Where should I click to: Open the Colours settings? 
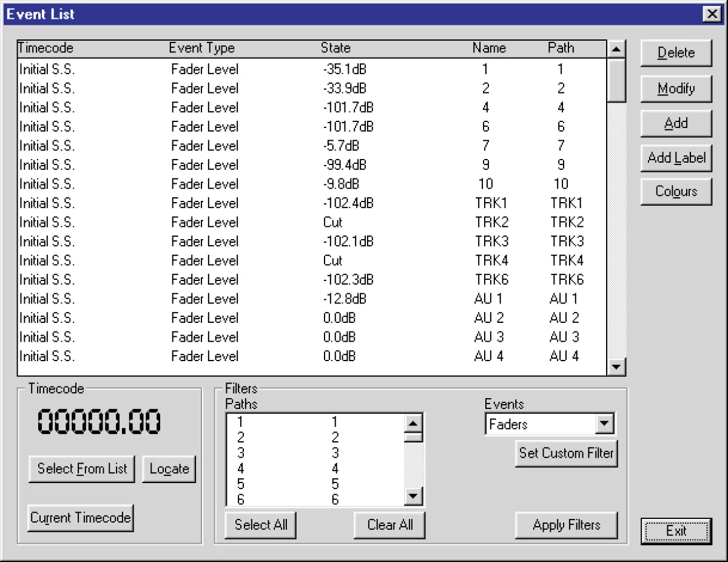click(x=676, y=192)
